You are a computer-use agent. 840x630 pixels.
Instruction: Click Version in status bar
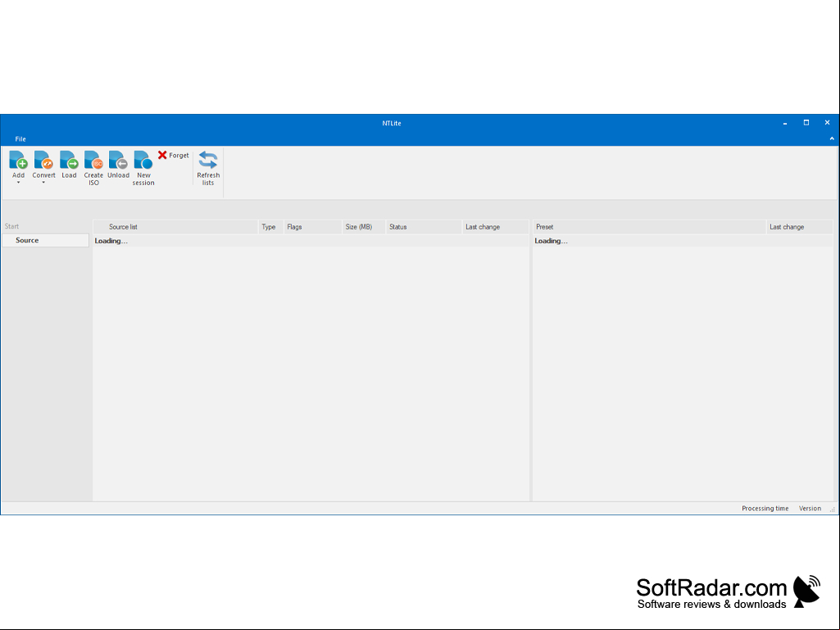(810, 509)
